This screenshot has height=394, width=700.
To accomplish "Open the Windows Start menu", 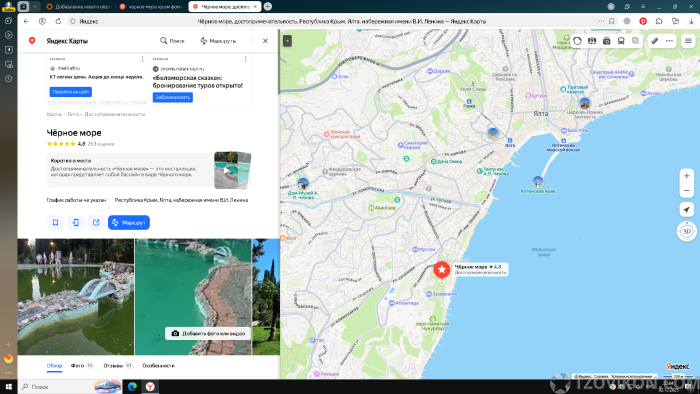I will (8, 386).
